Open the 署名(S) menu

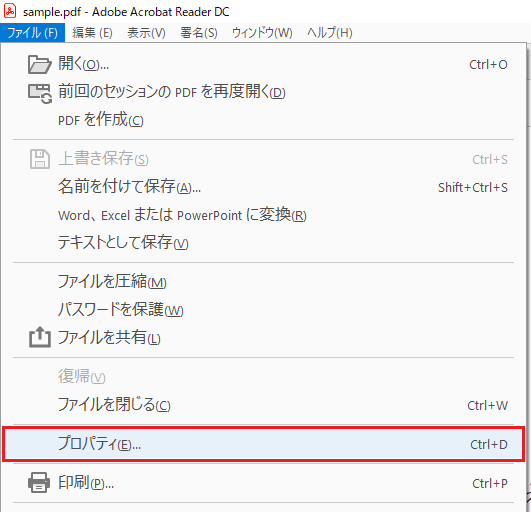199,33
